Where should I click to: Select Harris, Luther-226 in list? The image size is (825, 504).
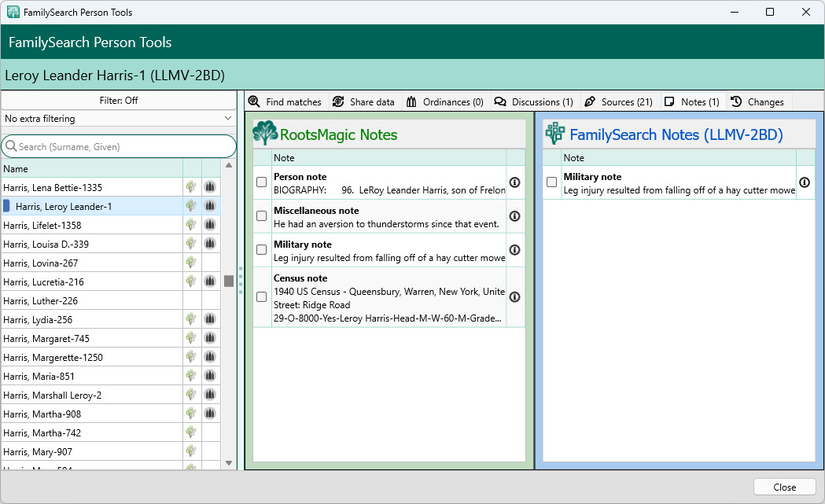pos(92,301)
